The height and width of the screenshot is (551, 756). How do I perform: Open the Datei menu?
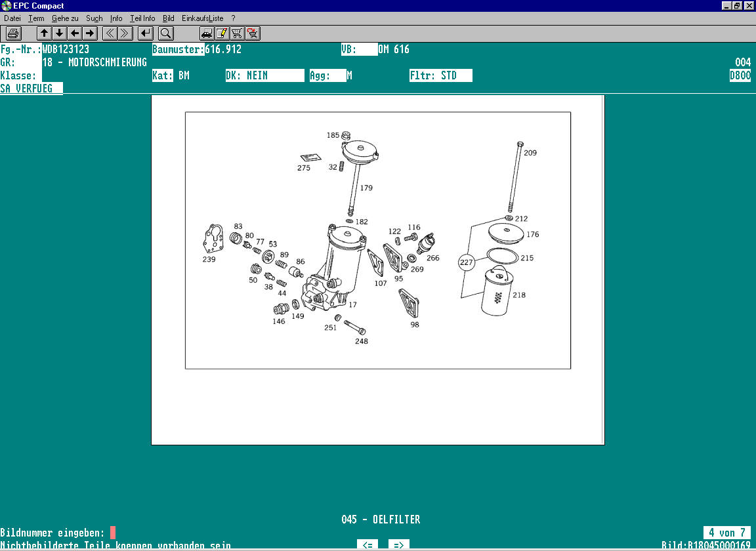point(12,18)
